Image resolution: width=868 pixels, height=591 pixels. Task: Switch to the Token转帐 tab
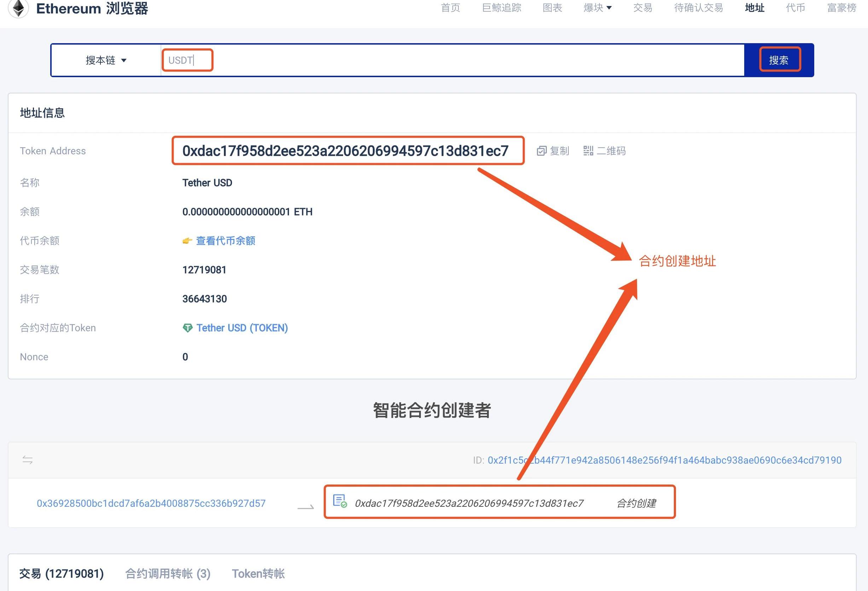pos(258,573)
